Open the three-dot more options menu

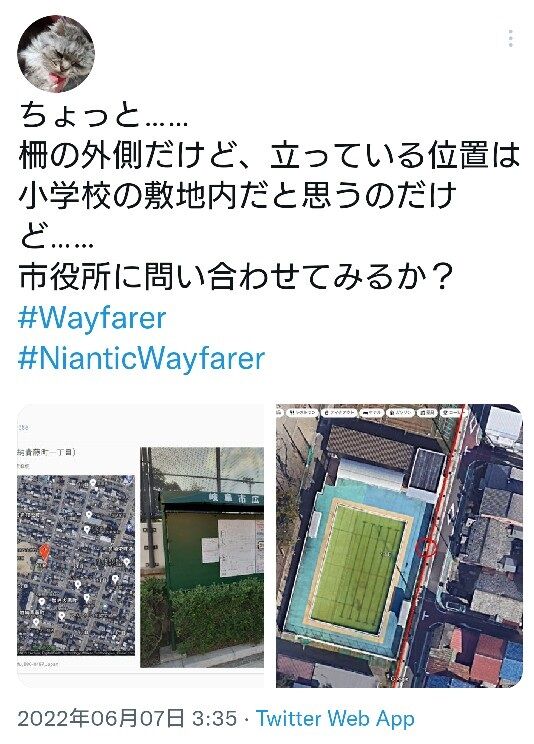(x=510, y=38)
